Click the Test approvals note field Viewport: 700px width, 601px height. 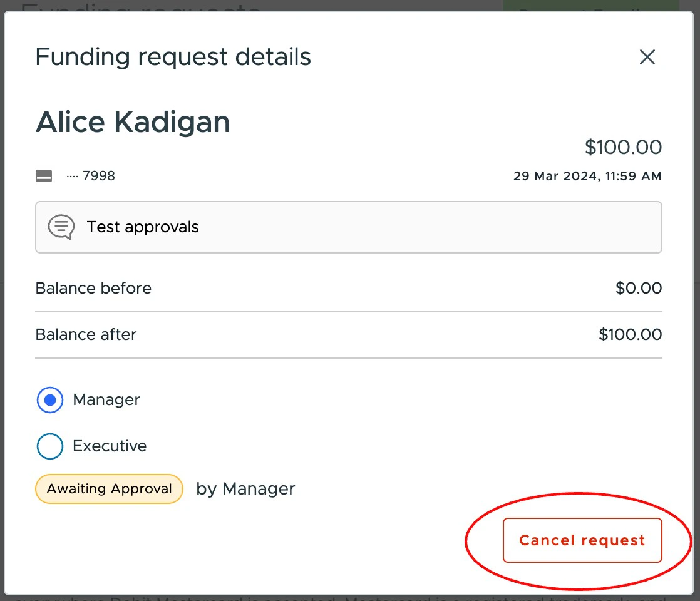click(x=349, y=227)
